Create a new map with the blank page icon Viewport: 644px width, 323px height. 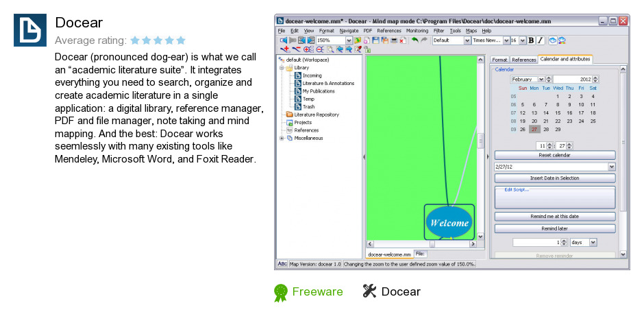(367, 40)
